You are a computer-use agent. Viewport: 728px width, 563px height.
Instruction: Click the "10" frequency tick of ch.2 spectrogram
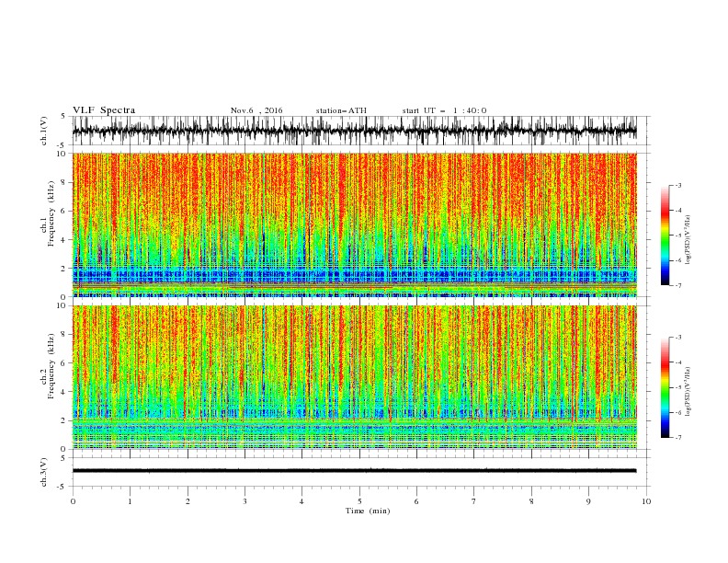click(x=62, y=305)
